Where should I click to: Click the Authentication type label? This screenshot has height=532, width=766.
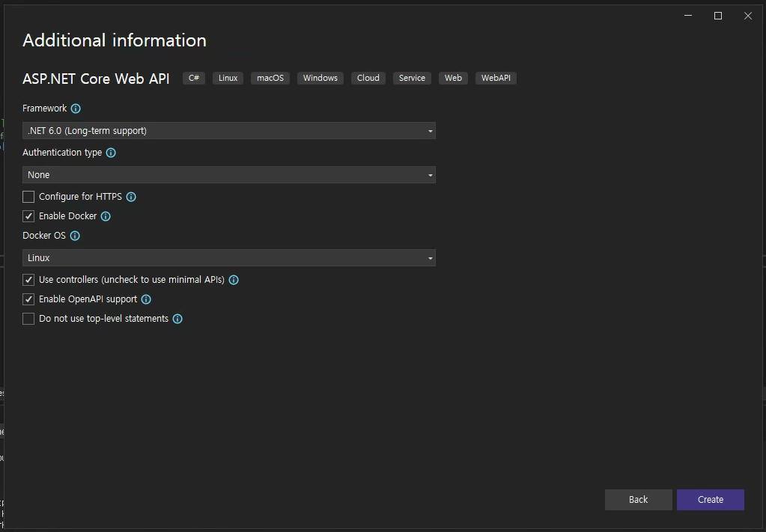62,153
